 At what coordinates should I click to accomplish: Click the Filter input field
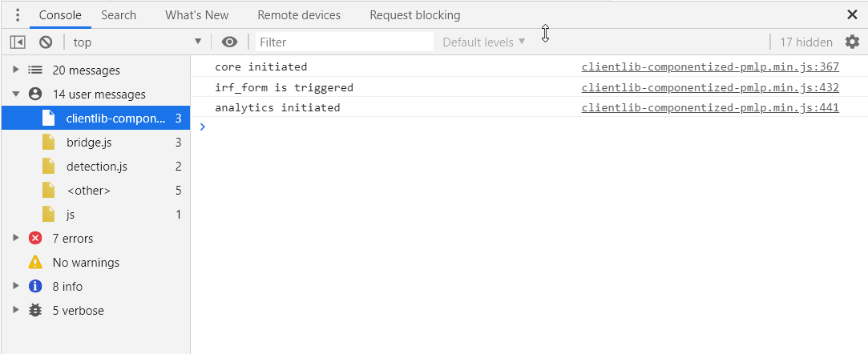(x=345, y=42)
